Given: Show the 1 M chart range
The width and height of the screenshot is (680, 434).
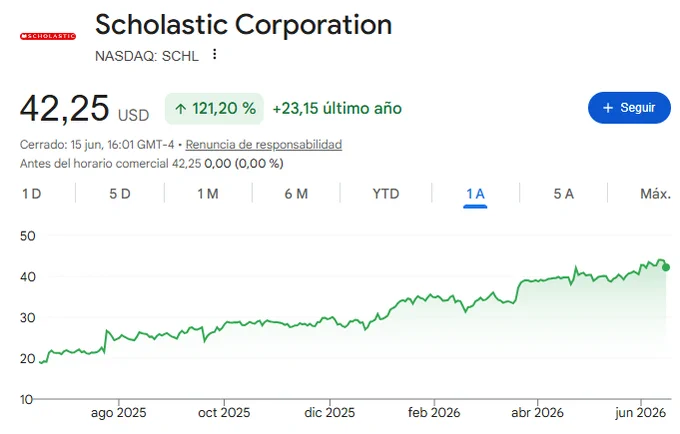Looking at the screenshot, I should tap(208, 193).
